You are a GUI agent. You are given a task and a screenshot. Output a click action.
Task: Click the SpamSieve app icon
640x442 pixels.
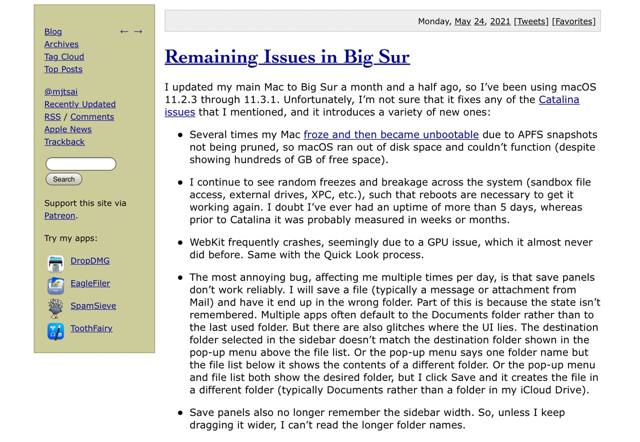56,307
